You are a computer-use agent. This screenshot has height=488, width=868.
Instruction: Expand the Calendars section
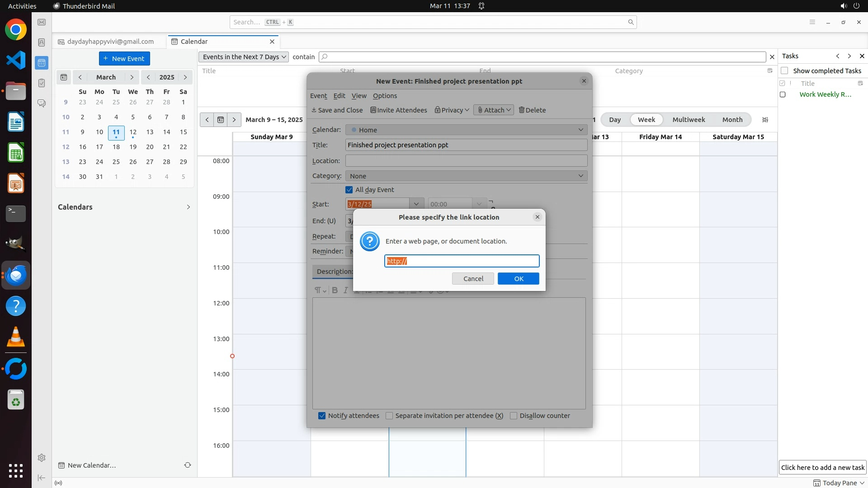click(189, 207)
